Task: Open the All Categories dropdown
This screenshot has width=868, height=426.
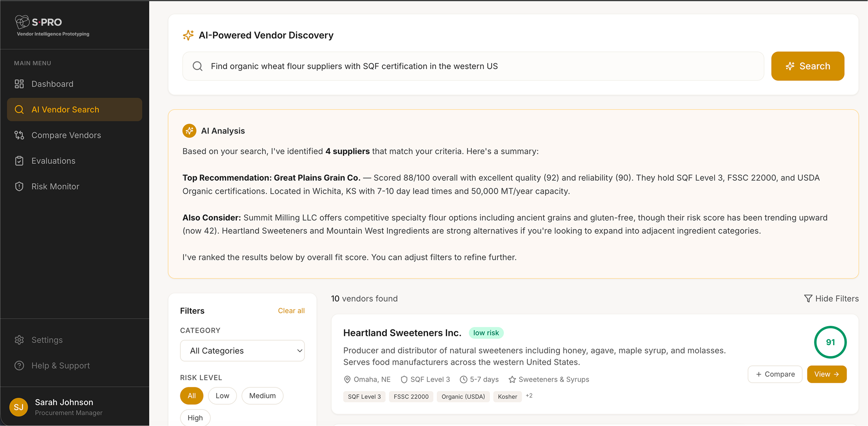Action: tap(242, 350)
